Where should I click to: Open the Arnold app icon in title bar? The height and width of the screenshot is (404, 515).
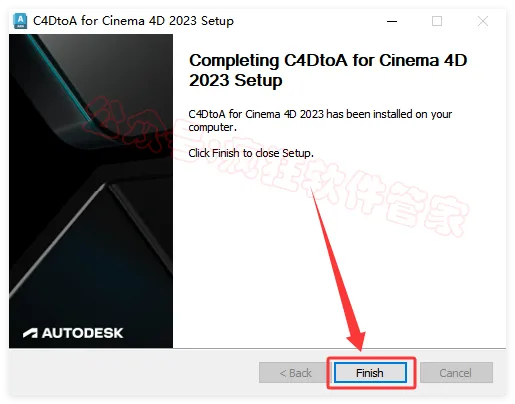pyautogui.click(x=20, y=21)
